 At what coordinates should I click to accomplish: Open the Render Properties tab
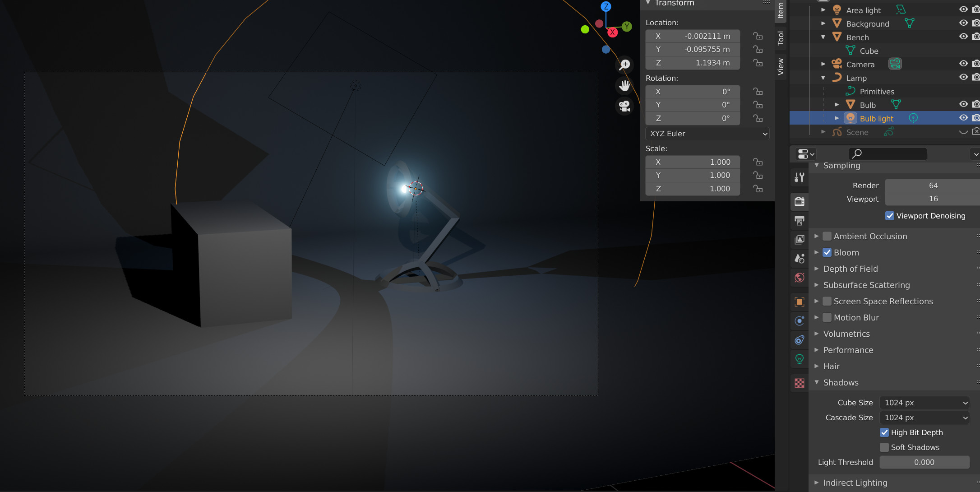tap(800, 202)
